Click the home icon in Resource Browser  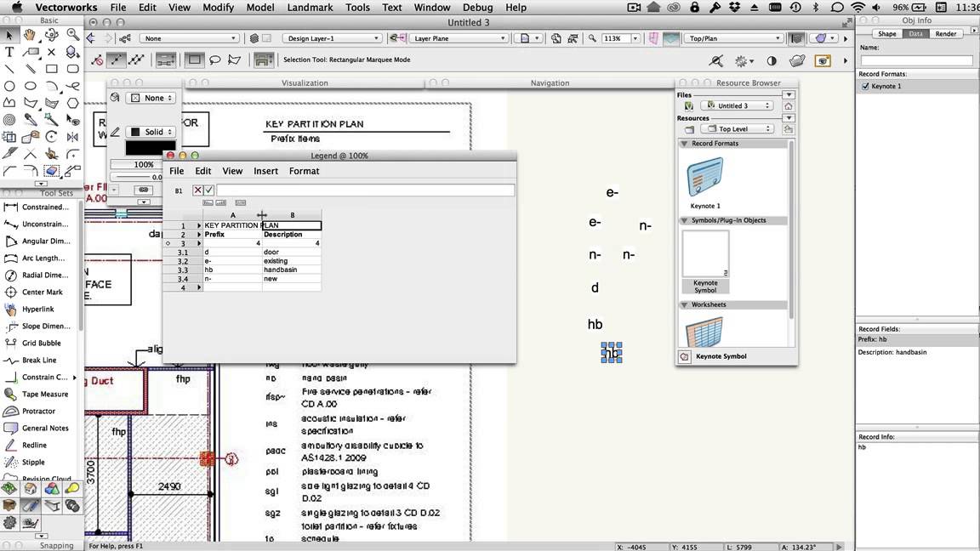[788, 106]
